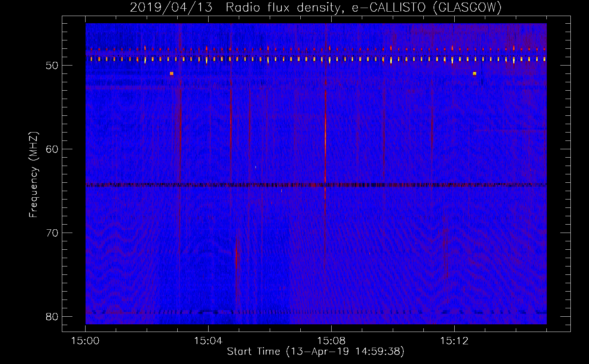
Task: Click the '50' frequency tick label
Action: pyautogui.click(x=52, y=66)
